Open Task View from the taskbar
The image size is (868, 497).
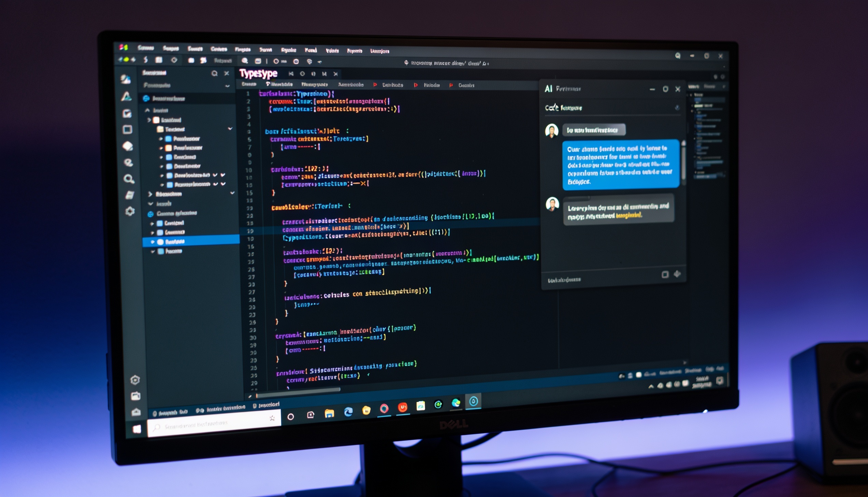(310, 415)
